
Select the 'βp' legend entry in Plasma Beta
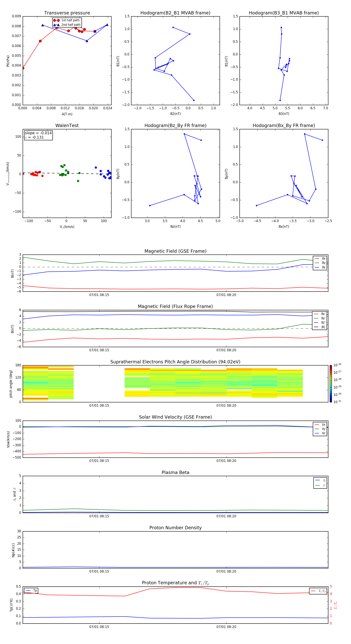[x=320, y=480]
